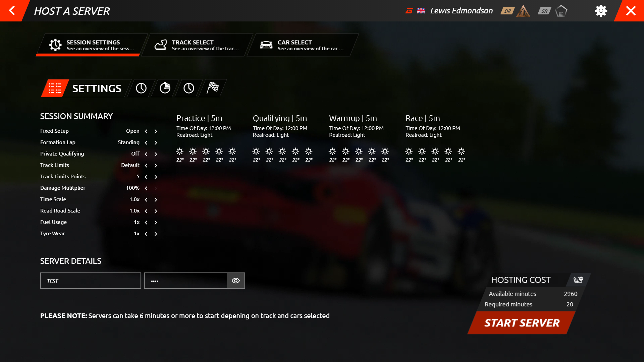Click the lap/session timer icon
Screen dimensions: 644x362
click(x=165, y=87)
